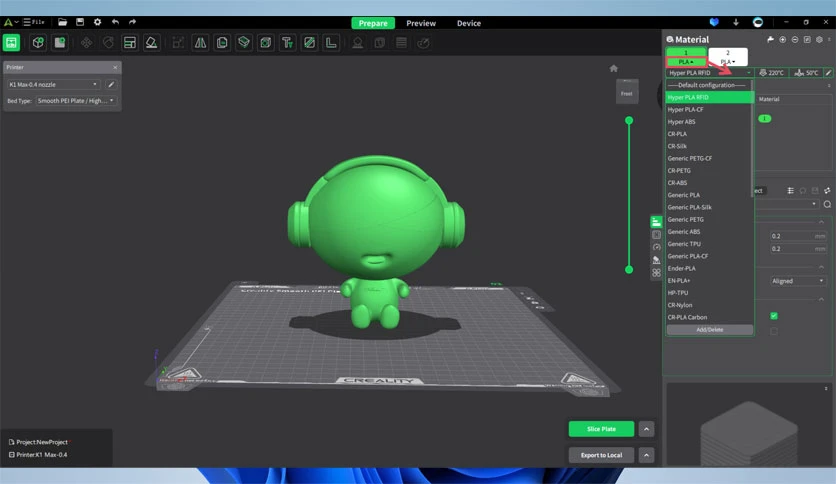Expand Export to Local options arrow
Screen dimensions: 836x484
coord(646,455)
